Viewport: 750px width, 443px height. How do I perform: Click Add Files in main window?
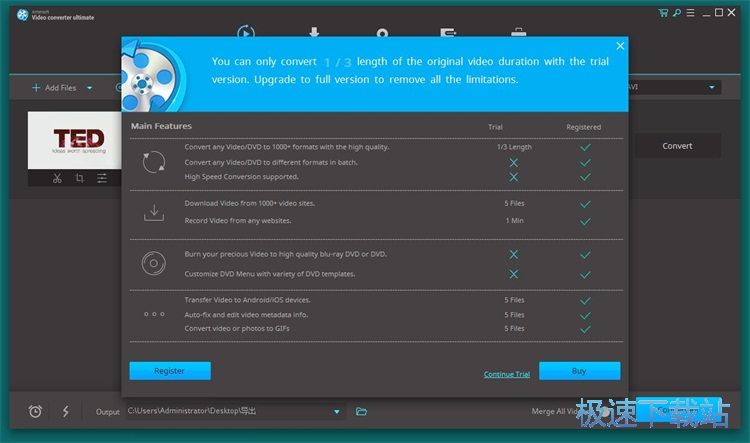[x=54, y=88]
